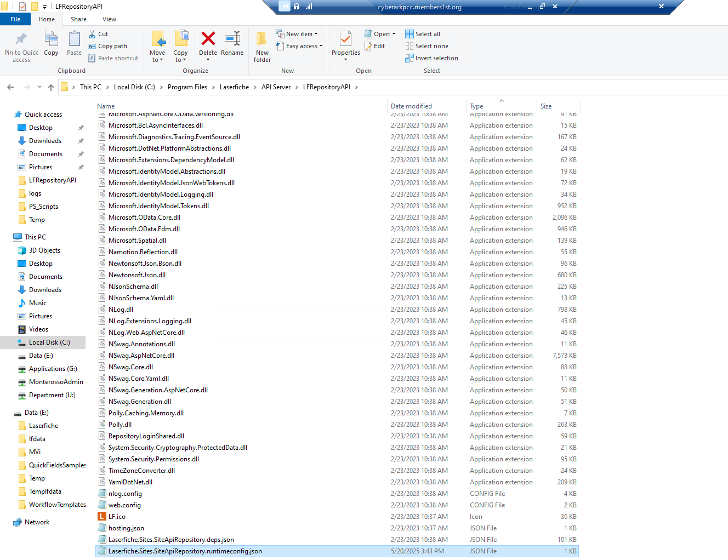The height and width of the screenshot is (560, 728).
Task: Select Laserfiche.Sites.SiteApiRepository.deps.json file
Action: (x=337, y=540)
